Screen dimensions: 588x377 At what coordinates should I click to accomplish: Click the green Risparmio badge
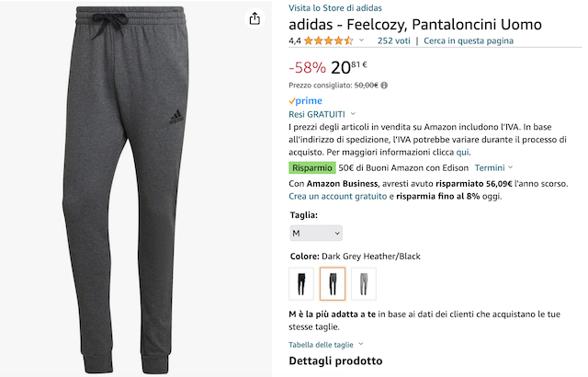tap(311, 168)
